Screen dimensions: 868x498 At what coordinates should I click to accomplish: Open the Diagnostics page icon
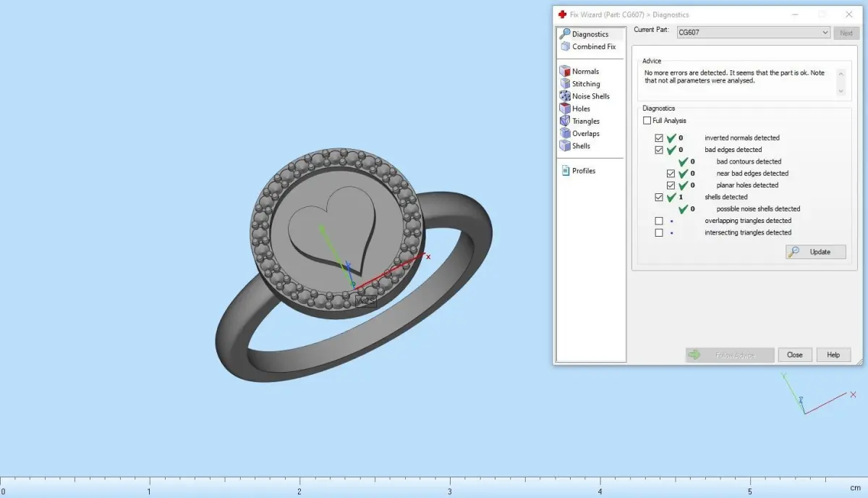pos(565,34)
